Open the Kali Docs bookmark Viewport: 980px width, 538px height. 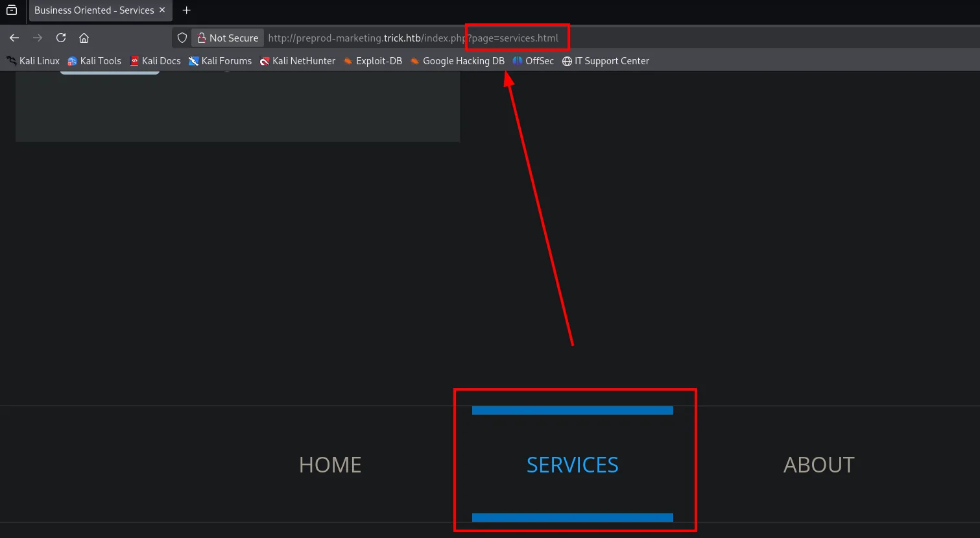[156, 61]
